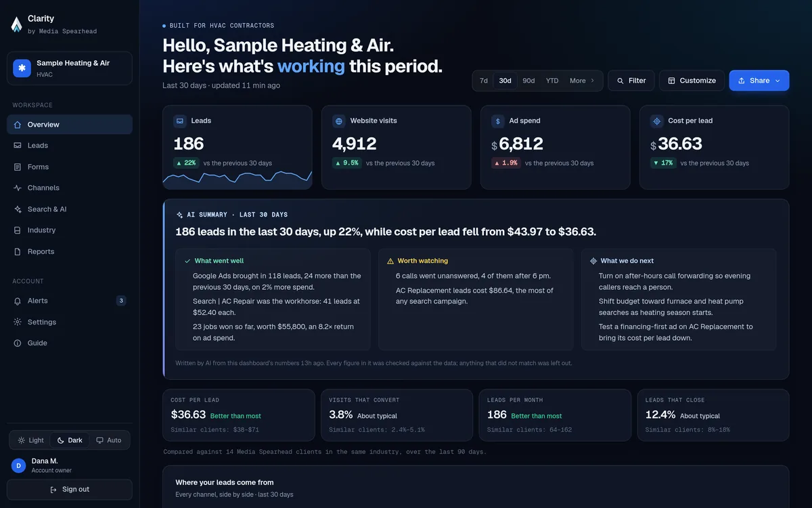
Task: Switch theme to Dark mode
Action: [70, 440]
